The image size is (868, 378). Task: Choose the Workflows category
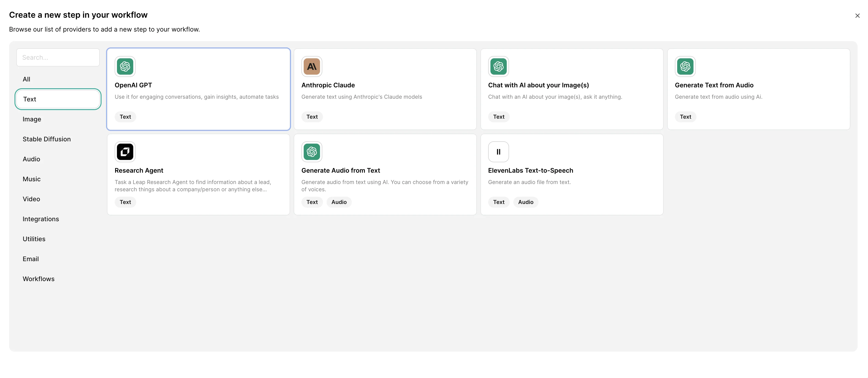pos(38,279)
